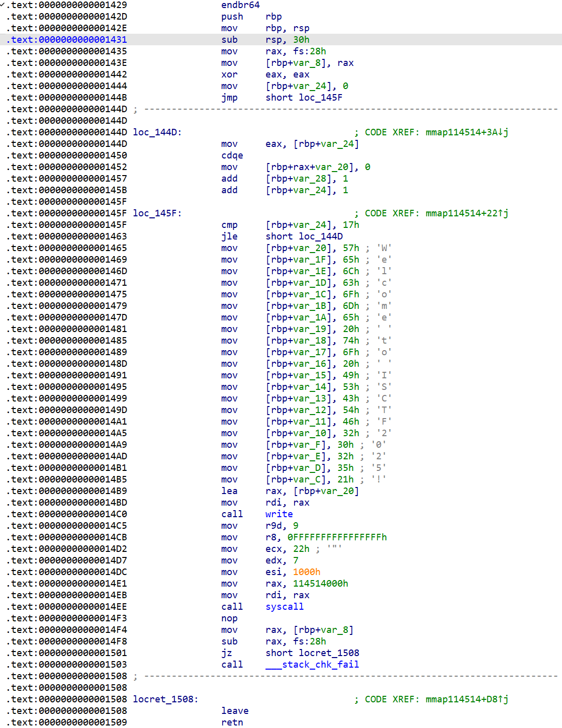Select the retn instruction mnemonic
This screenshot has height=728, width=562.
[232, 722]
